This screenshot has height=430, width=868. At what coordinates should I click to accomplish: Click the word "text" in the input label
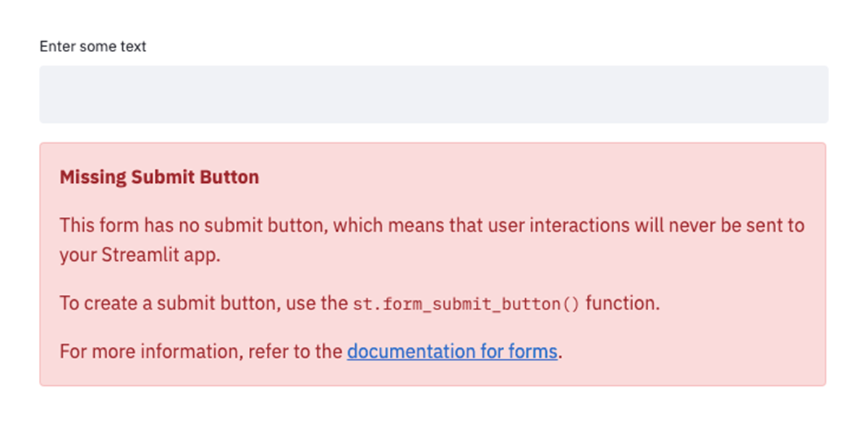click(133, 47)
